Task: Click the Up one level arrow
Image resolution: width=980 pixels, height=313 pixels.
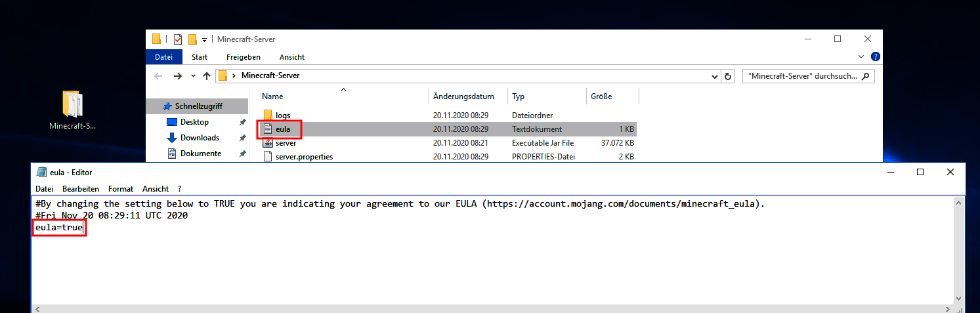Action: [x=207, y=76]
